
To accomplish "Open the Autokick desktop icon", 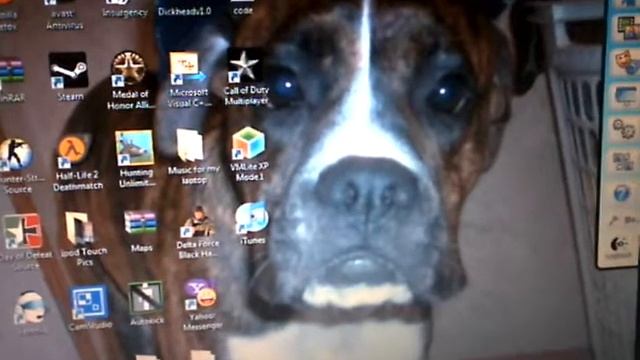I will pos(146,298).
